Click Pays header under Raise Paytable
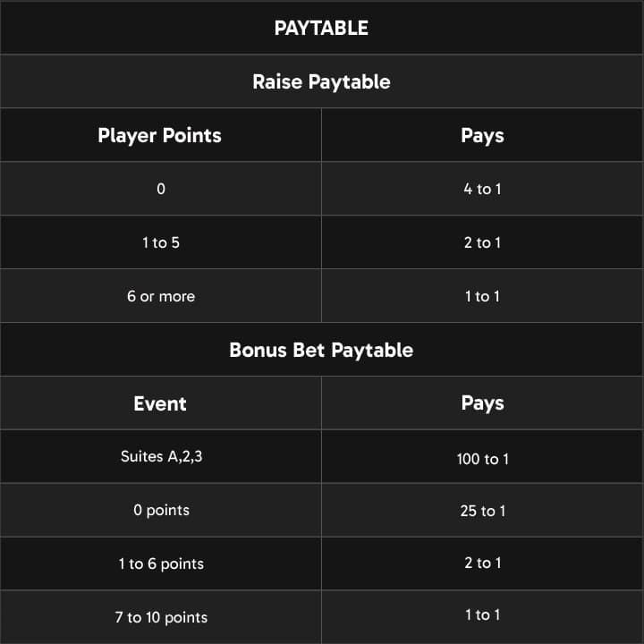The width and height of the screenshot is (644, 644). [482, 135]
